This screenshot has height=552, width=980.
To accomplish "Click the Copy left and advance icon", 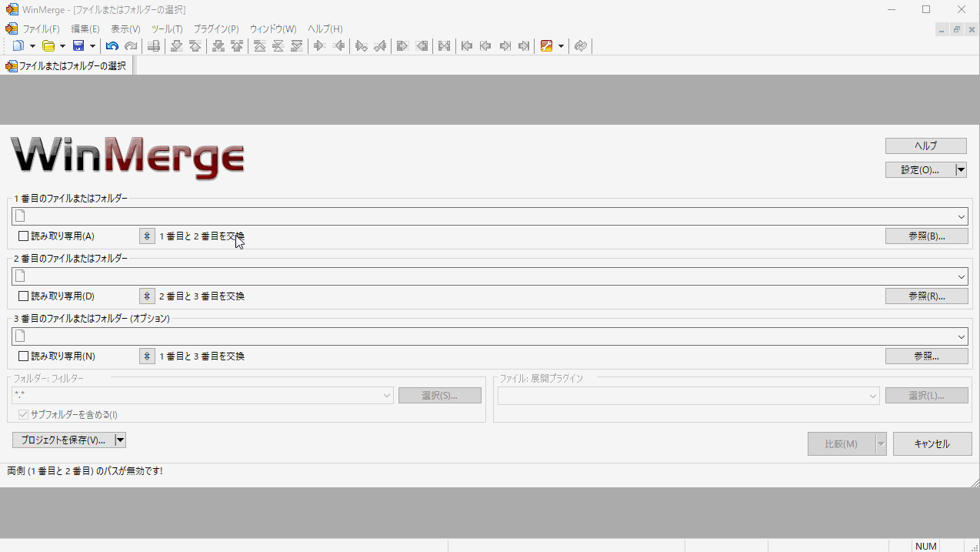I will pyautogui.click(x=380, y=46).
